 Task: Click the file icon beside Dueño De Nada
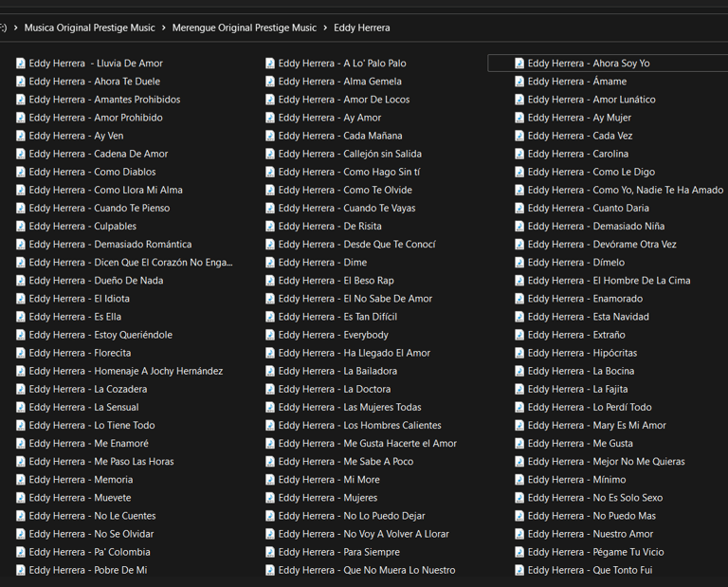click(x=21, y=281)
